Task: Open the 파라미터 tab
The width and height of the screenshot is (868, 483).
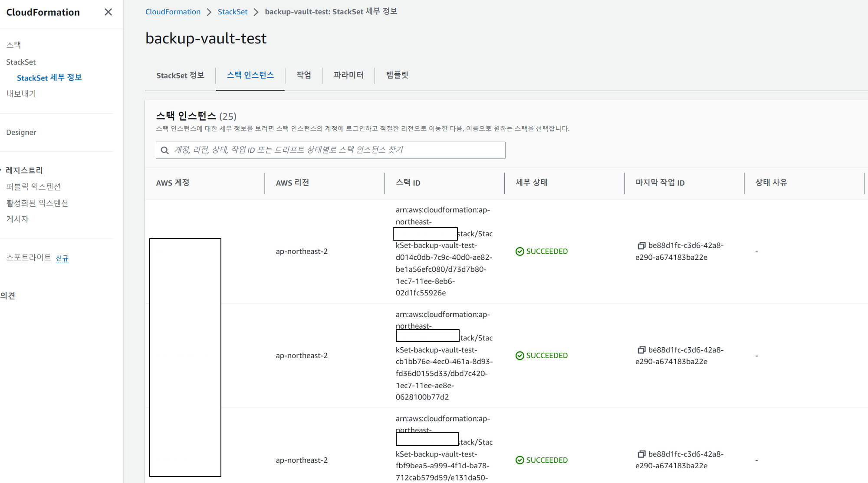Action: pyautogui.click(x=348, y=75)
